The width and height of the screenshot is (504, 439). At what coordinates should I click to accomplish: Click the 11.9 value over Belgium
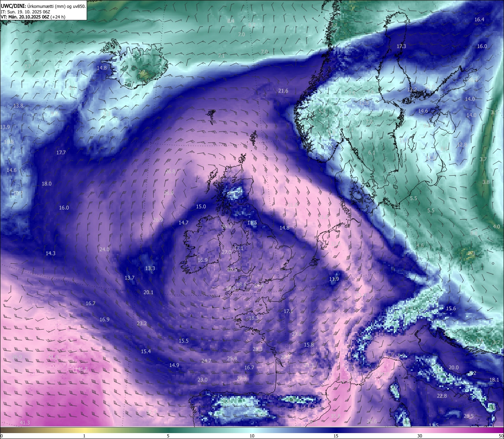tap(334, 279)
